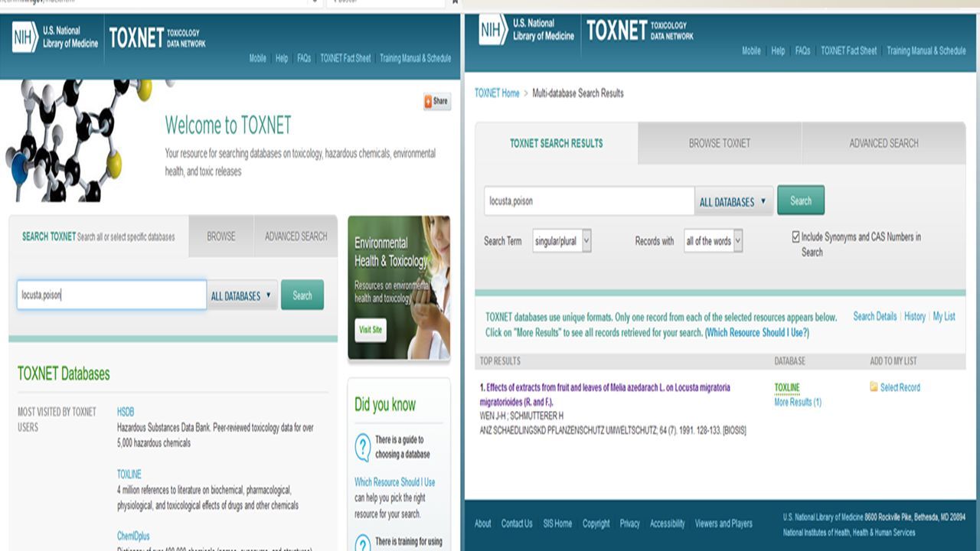Switch to BROWSE TOXNET tab
The width and height of the screenshot is (980, 551).
(720, 143)
